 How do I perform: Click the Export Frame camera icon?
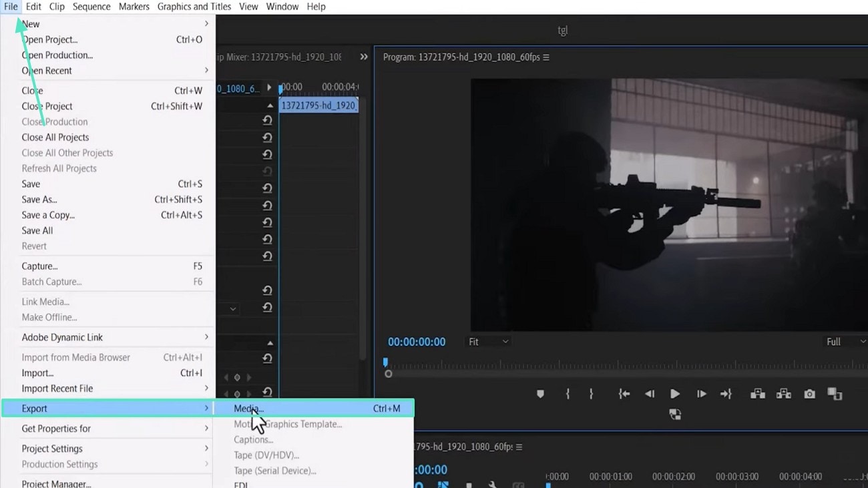pos(809,394)
